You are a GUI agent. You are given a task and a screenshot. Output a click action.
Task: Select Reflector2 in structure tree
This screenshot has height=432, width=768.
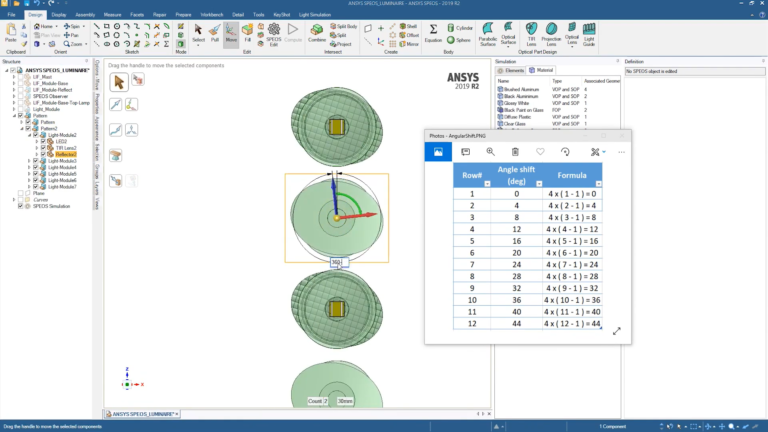click(66, 154)
